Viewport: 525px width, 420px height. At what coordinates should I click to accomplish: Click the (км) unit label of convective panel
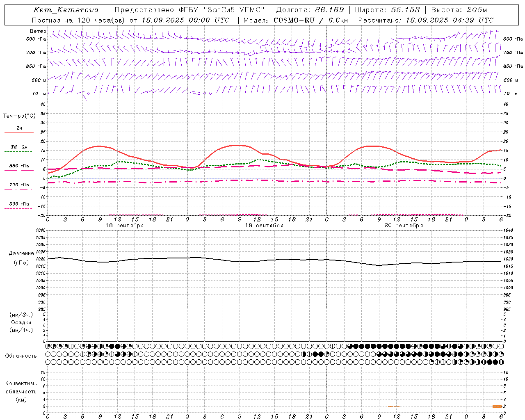point(21,399)
